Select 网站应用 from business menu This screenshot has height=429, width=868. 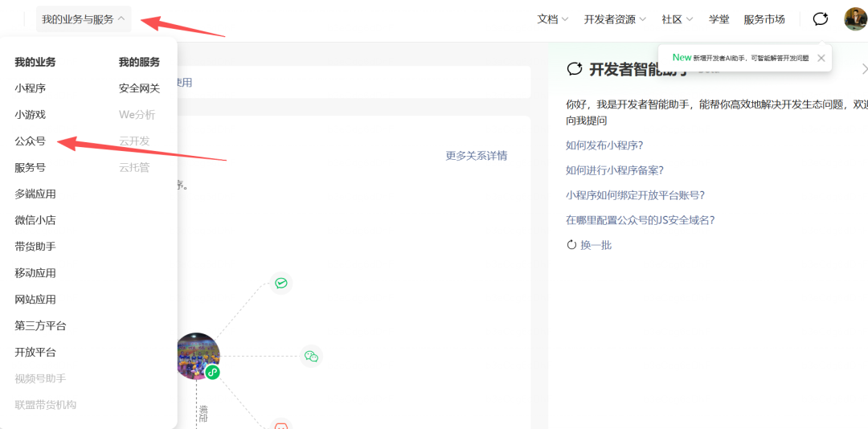pyautogui.click(x=35, y=300)
